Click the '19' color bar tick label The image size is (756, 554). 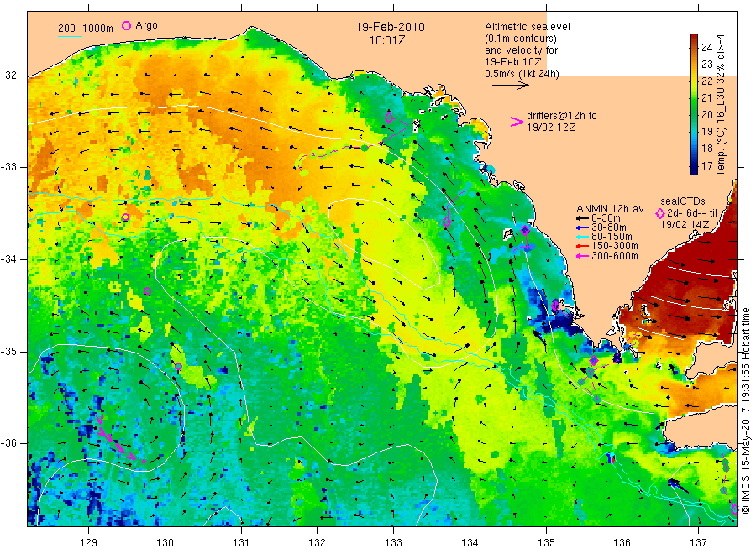pyautogui.click(x=706, y=132)
